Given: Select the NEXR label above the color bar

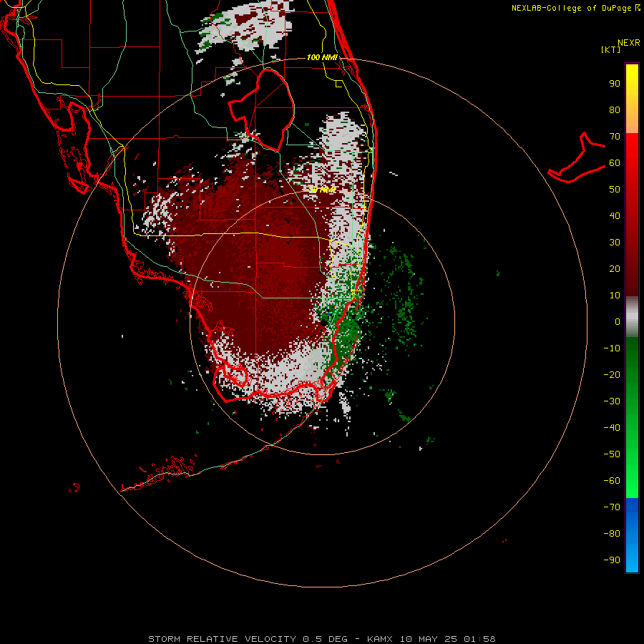Looking at the screenshot, I should click(x=628, y=43).
